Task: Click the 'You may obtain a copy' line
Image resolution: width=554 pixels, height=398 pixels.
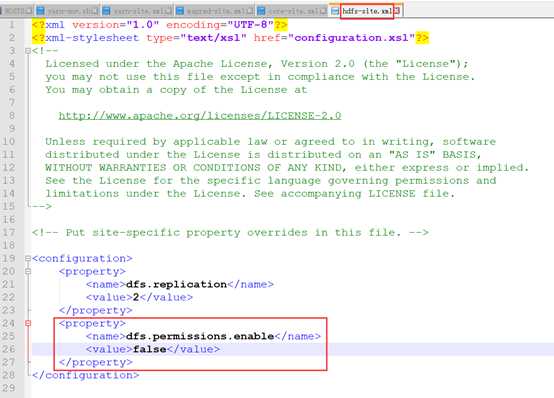Action: pos(176,90)
